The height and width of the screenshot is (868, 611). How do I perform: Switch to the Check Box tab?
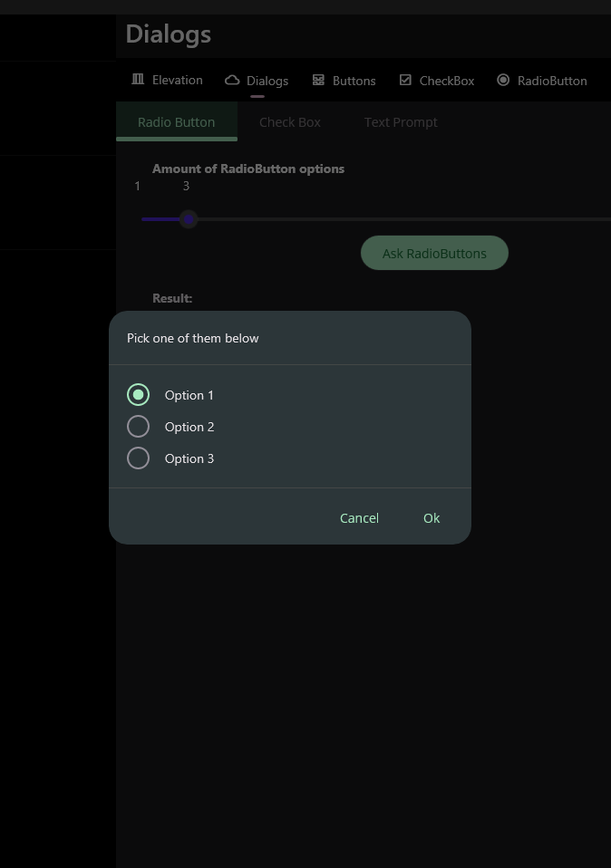click(x=289, y=121)
